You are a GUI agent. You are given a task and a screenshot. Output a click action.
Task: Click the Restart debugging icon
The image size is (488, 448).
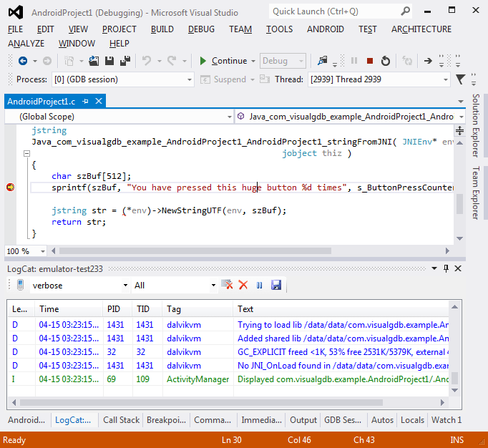click(x=385, y=61)
